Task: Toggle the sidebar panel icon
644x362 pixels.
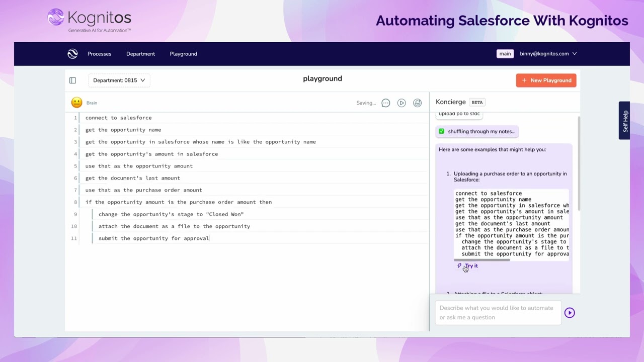Action: (x=72, y=80)
